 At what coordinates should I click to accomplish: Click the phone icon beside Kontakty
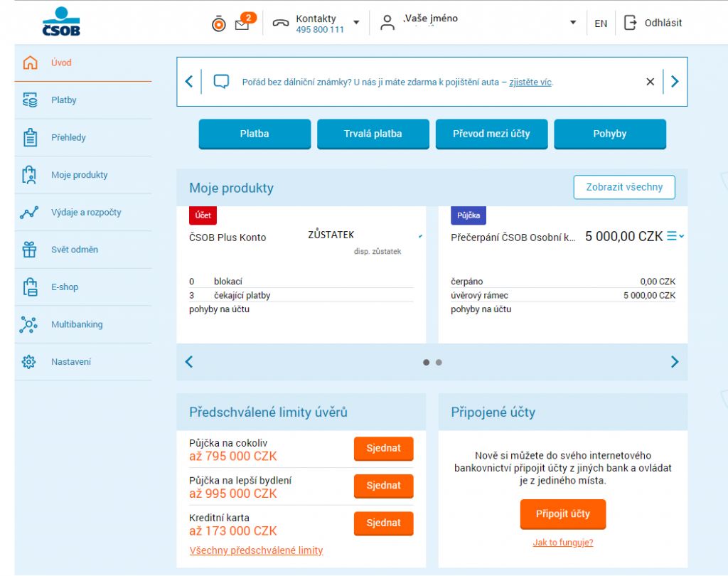point(280,23)
